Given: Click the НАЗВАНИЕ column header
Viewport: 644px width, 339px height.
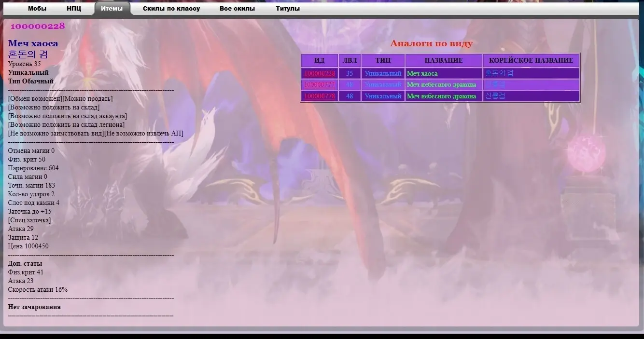Looking at the screenshot, I should (444, 61).
